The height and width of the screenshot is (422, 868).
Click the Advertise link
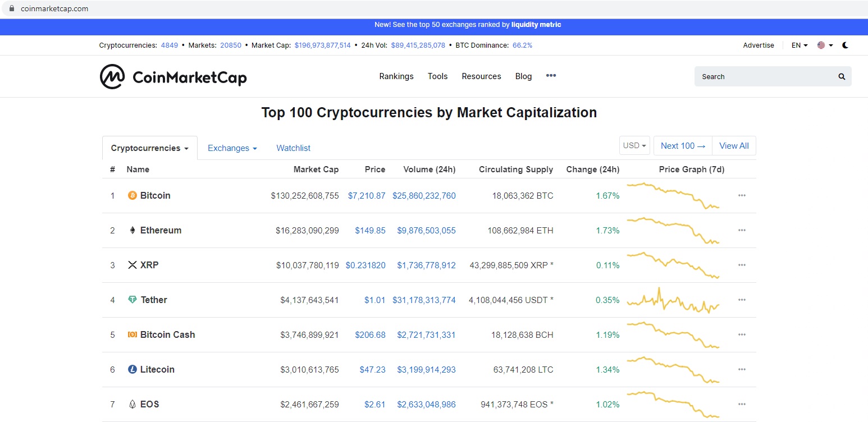(x=759, y=45)
